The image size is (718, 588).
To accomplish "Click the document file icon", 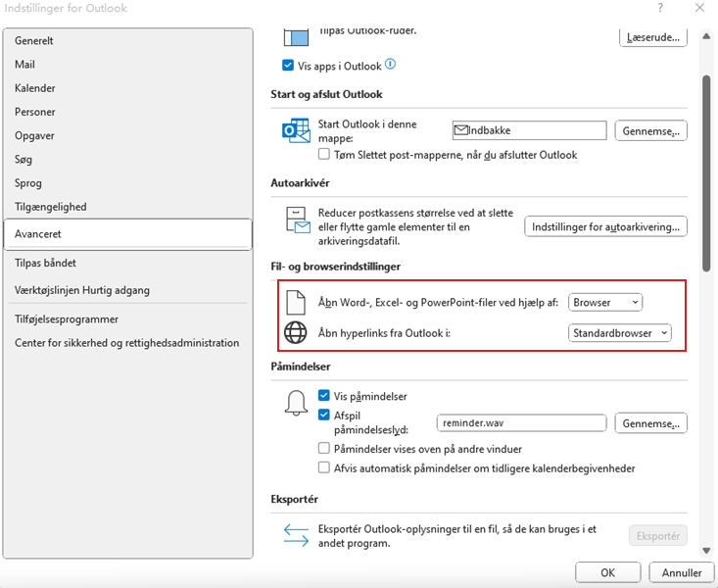I will (x=296, y=302).
